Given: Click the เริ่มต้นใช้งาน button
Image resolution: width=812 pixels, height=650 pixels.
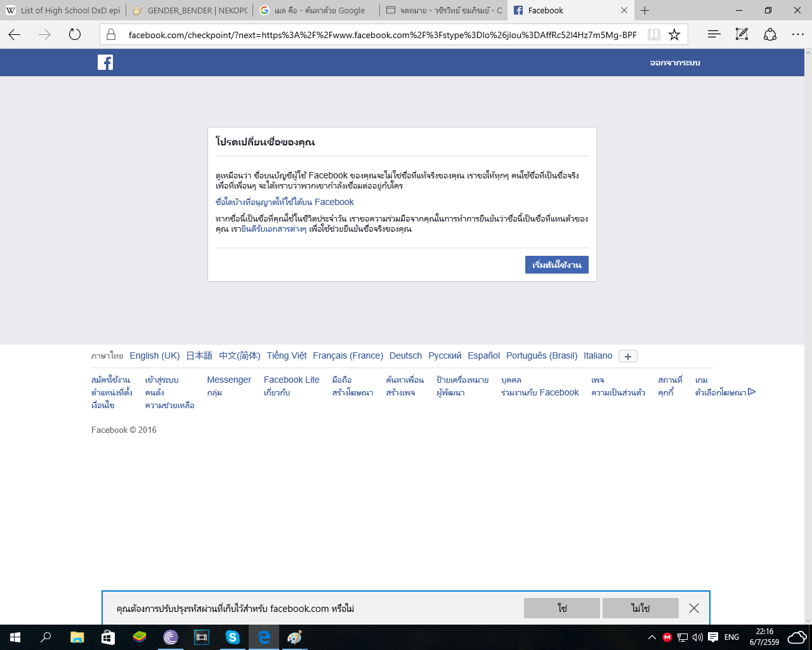Looking at the screenshot, I should tap(557, 265).
